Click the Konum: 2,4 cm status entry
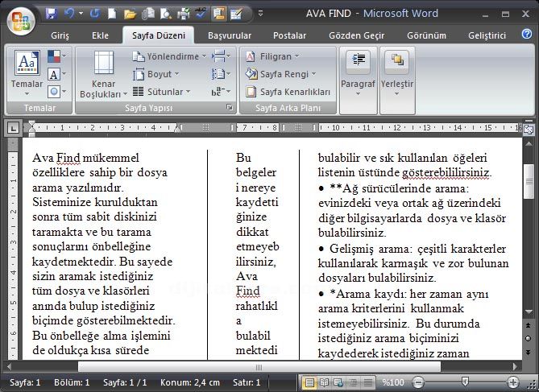This screenshot has width=539, height=392. (x=190, y=382)
